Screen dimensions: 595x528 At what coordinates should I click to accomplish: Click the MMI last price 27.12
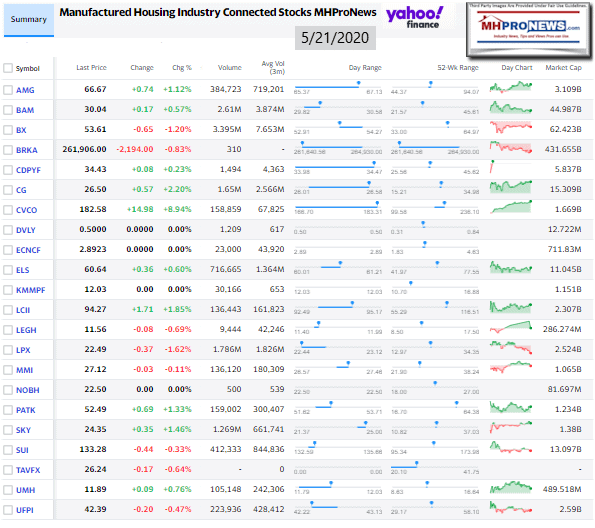coord(95,369)
